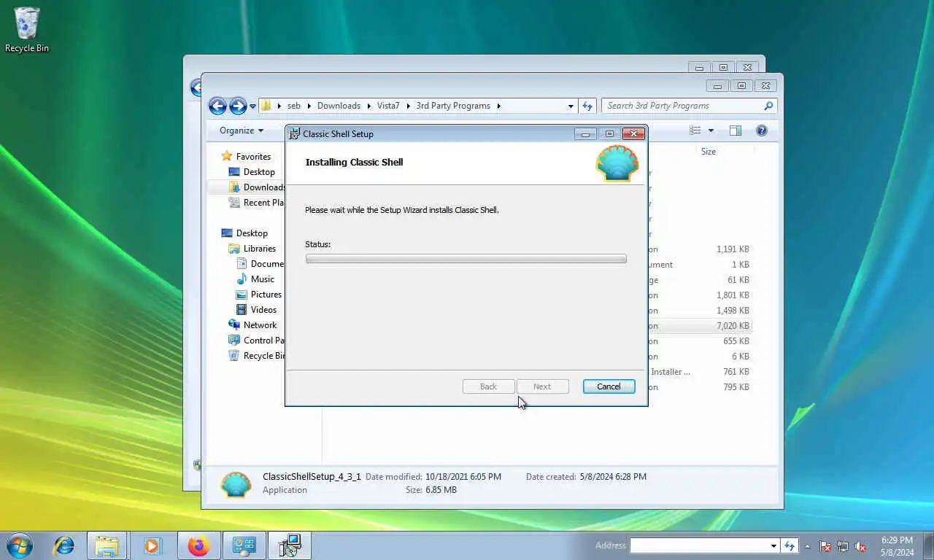Open the address bar history dropdown

571,106
